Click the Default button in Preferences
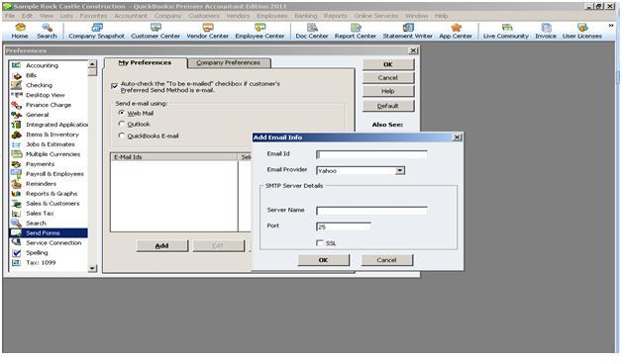Image resolution: width=622 pixels, height=364 pixels. [x=388, y=106]
